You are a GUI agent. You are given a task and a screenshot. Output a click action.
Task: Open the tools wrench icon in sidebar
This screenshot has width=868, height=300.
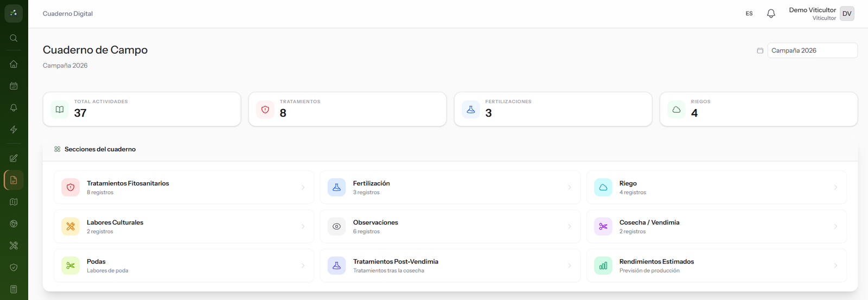click(14, 245)
